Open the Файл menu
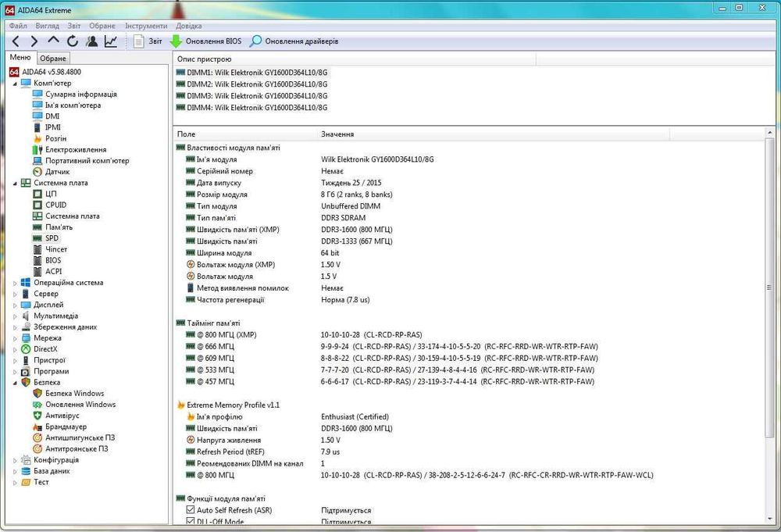Image resolution: width=781 pixels, height=532 pixels. pos(18,26)
